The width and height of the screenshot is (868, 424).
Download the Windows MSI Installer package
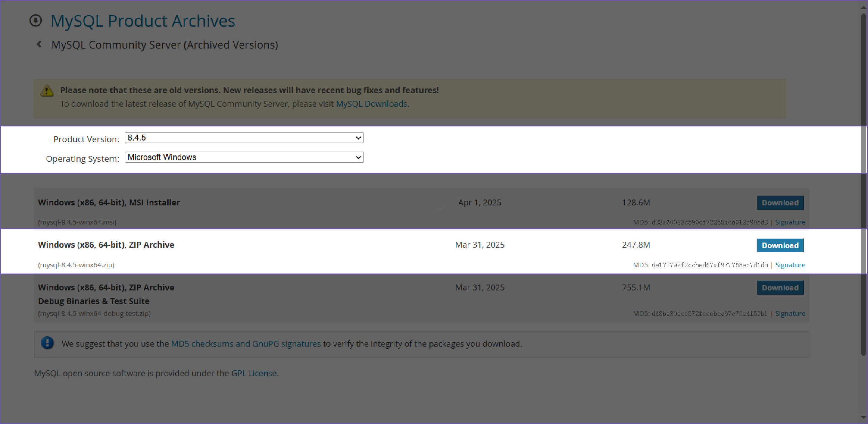tap(780, 203)
